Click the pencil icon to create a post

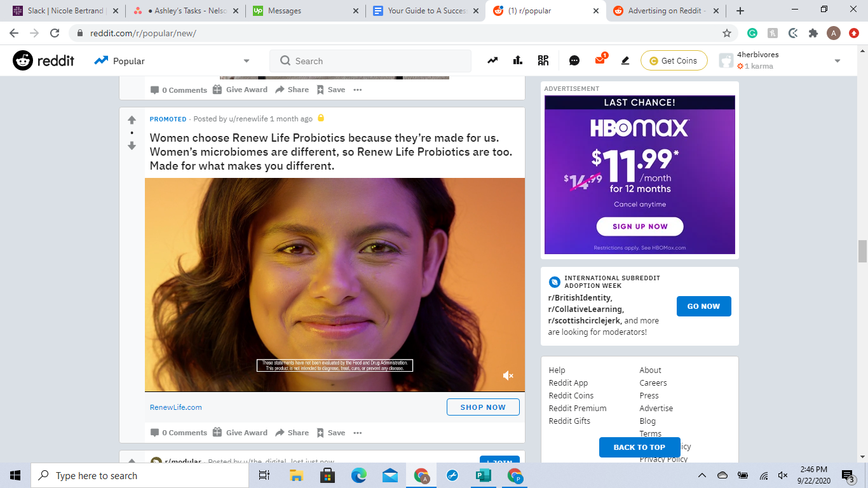coord(625,61)
